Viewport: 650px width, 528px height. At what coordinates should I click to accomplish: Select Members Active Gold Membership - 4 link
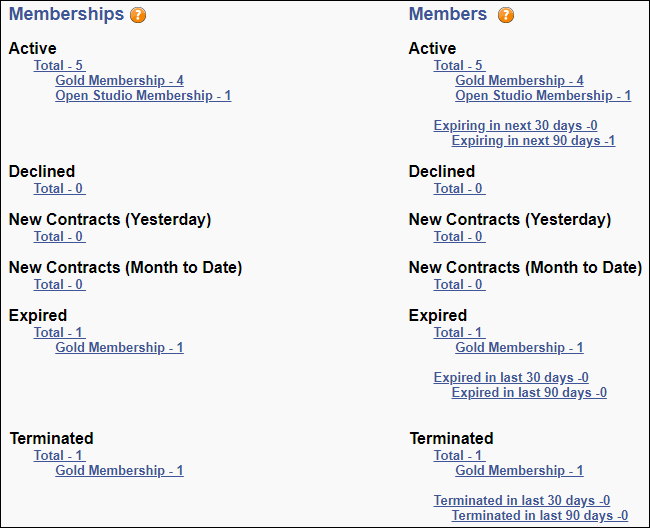(x=519, y=80)
